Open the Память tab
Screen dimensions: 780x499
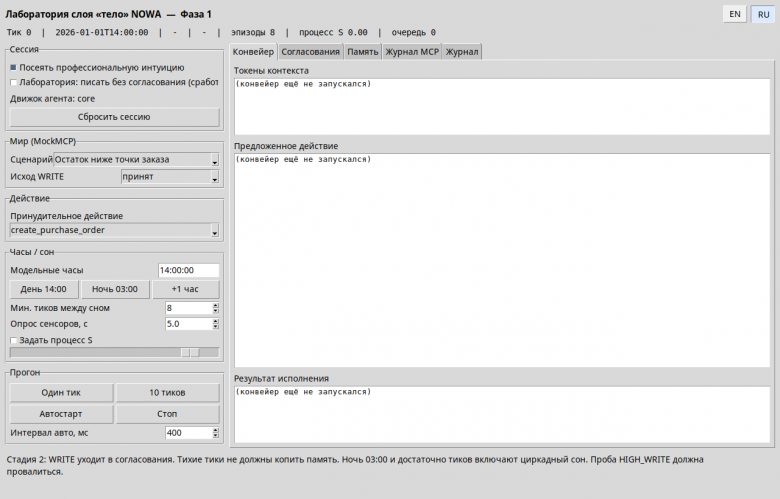(363, 52)
